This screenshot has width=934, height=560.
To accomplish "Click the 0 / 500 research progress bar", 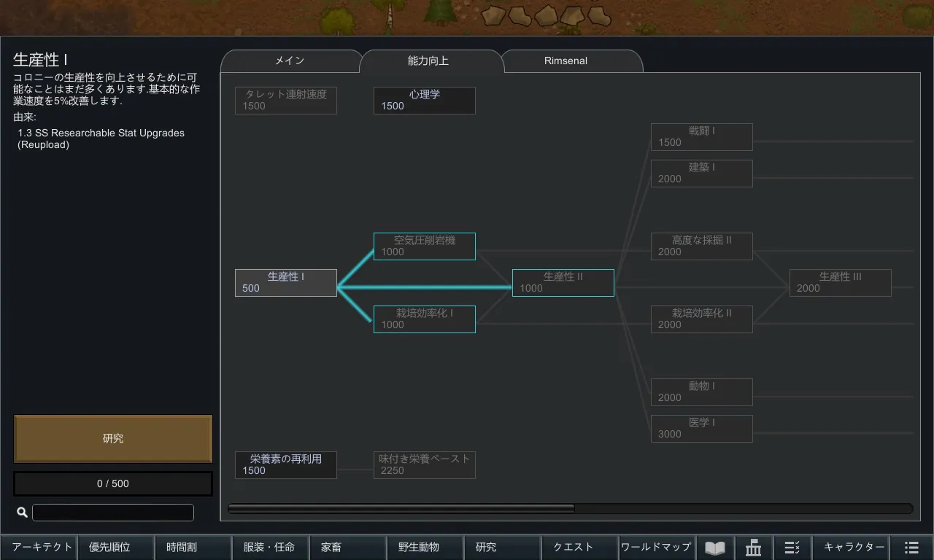I will [113, 483].
